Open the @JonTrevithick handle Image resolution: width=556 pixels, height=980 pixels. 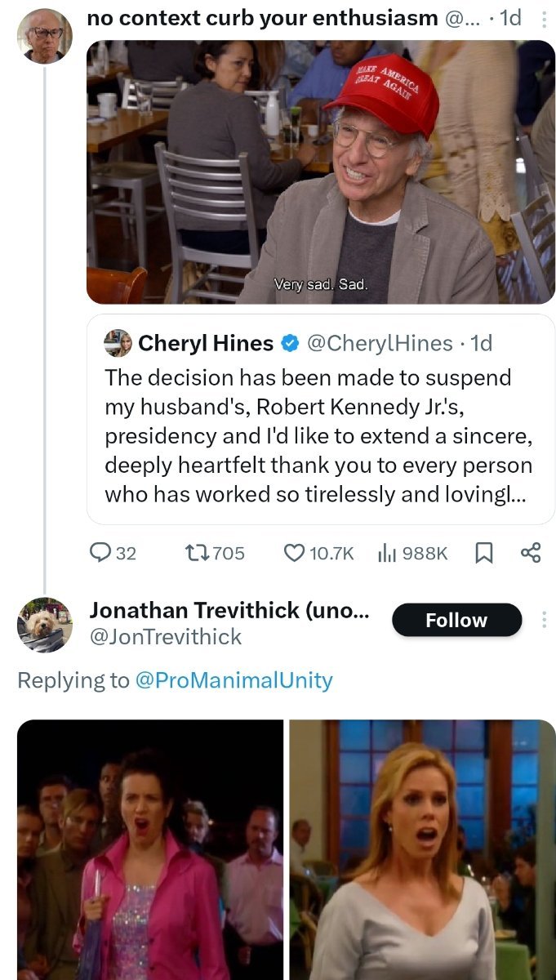pyautogui.click(x=165, y=637)
